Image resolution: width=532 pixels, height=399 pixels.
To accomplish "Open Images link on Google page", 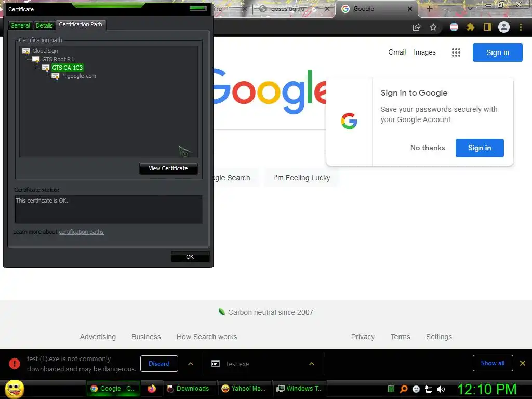I will tap(424, 52).
